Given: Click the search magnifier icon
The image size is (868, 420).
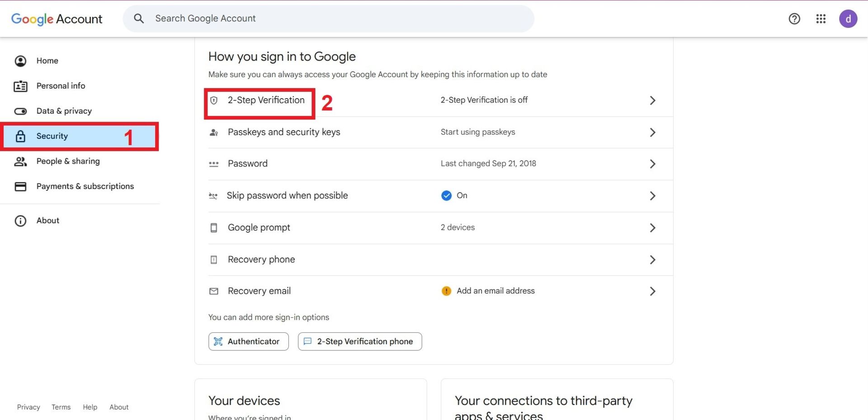Looking at the screenshot, I should pos(139,19).
